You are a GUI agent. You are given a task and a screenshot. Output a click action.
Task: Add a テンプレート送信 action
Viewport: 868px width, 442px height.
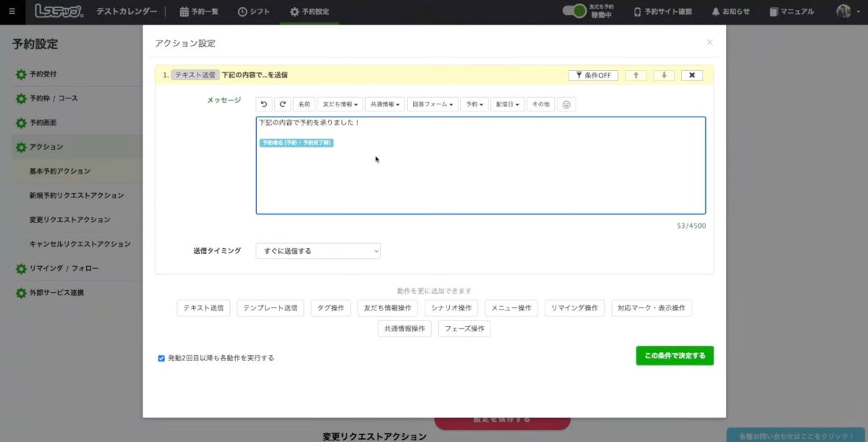271,308
